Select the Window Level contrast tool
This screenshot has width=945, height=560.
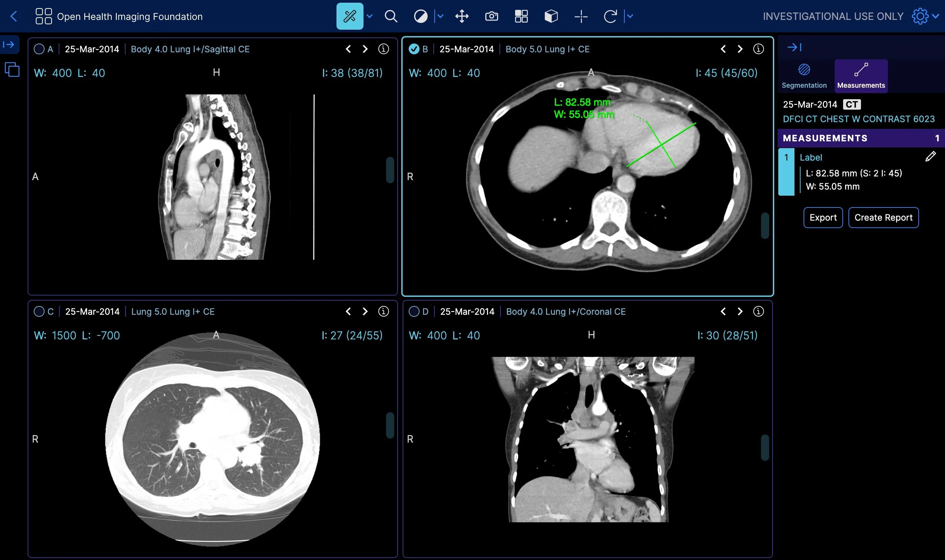coord(420,16)
